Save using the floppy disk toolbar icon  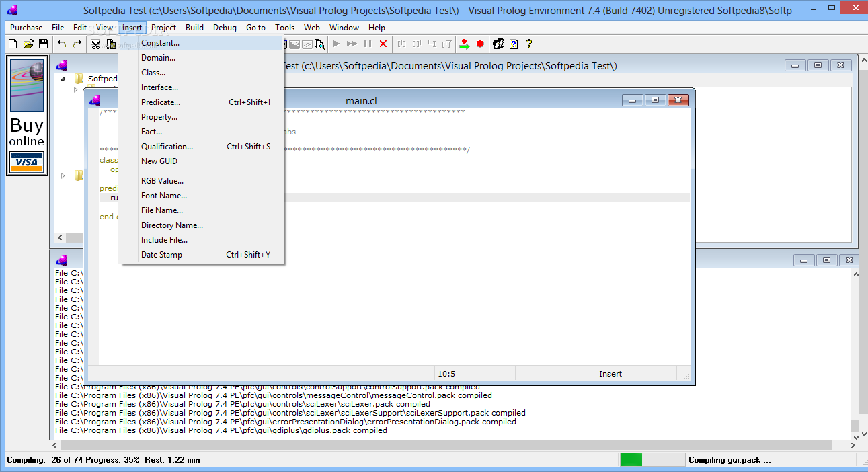click(x=43, y=44)
